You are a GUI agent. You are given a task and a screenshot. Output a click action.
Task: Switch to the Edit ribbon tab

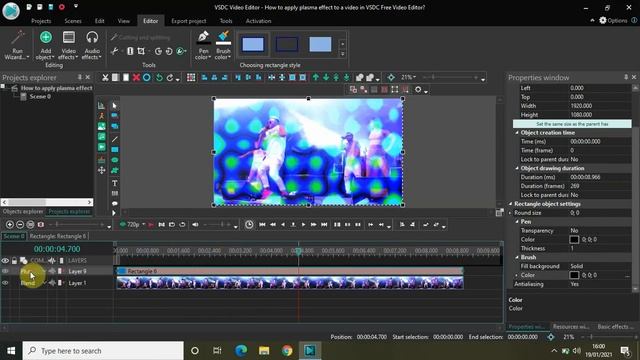pyautogui.click(x=100, y=21)
